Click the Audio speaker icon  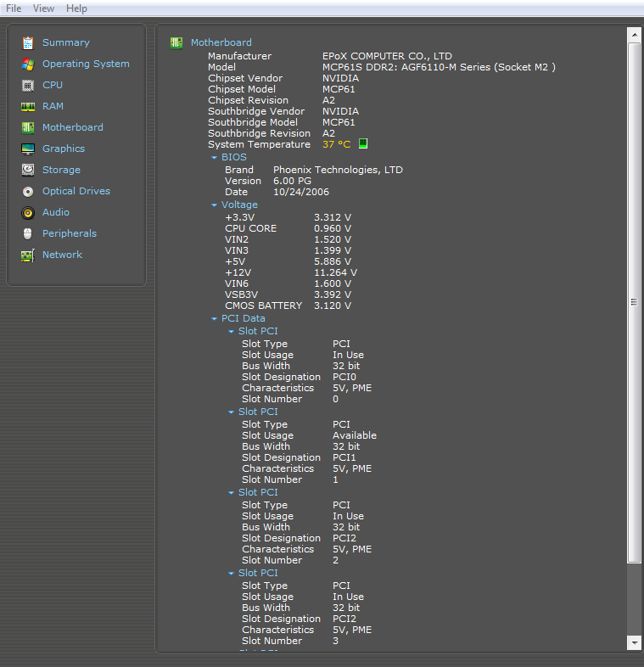pyautogui.click(x=28, y=213)
